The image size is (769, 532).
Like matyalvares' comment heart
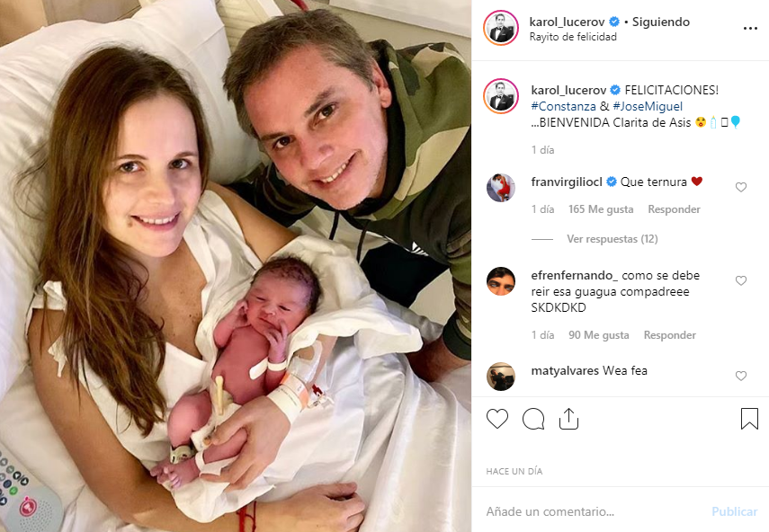(740, 376)
